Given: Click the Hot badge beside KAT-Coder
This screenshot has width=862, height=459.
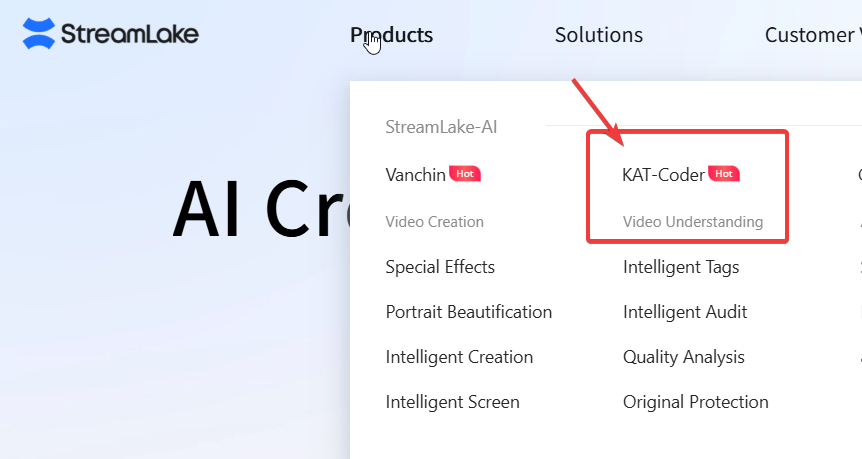Looking at the screenshot, I should [x=724, y=174].
